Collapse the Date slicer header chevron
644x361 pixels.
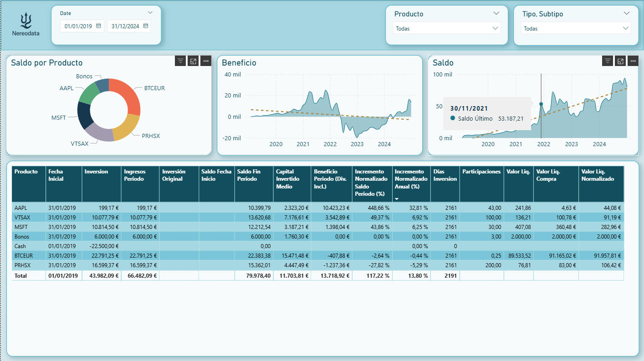(x=151, y=13)
